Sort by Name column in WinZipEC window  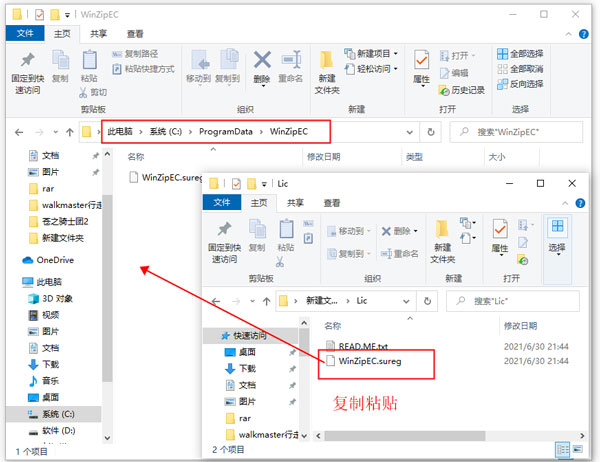coord(136,157)
